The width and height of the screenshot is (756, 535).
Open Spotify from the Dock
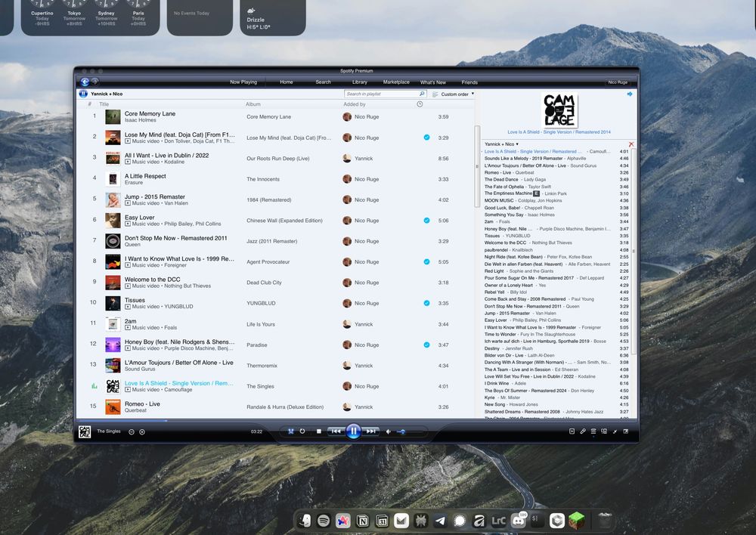pos(324,521)
